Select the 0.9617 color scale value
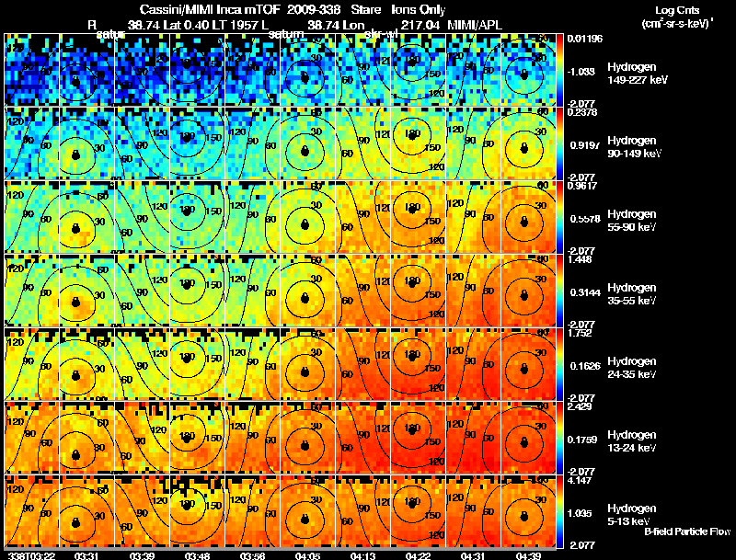This screenshot has width=736, height=560. click(x=582, y=186)
